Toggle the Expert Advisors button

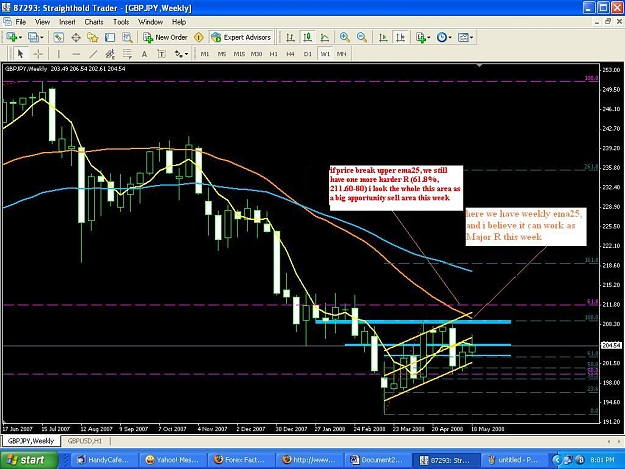pyautogui.click(x=241, y=37)
